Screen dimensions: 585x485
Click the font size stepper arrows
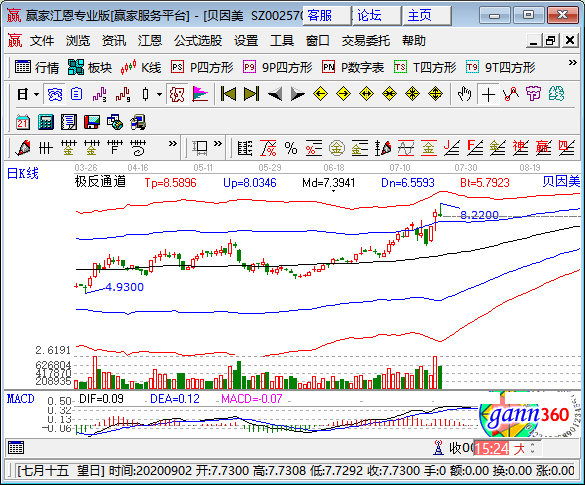532,448
